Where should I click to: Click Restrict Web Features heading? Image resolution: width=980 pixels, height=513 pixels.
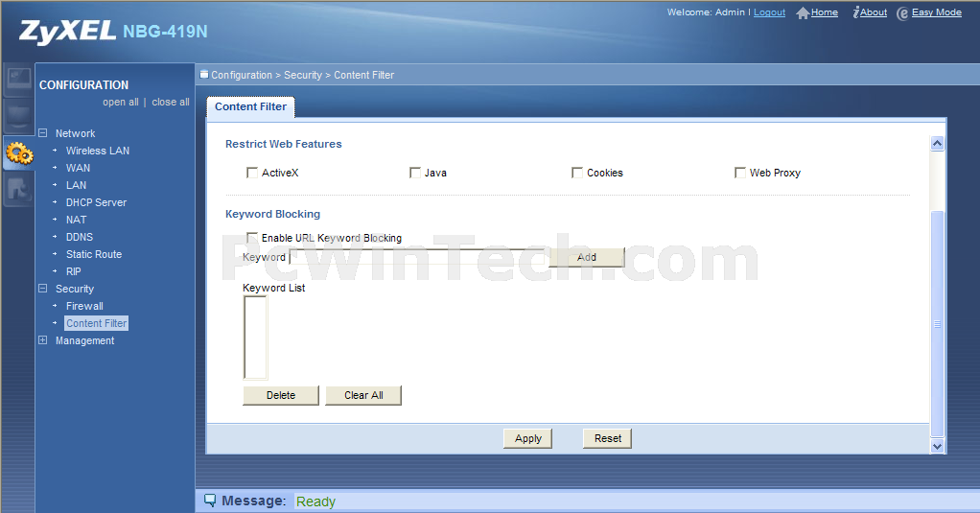click(x=284, y=144)
